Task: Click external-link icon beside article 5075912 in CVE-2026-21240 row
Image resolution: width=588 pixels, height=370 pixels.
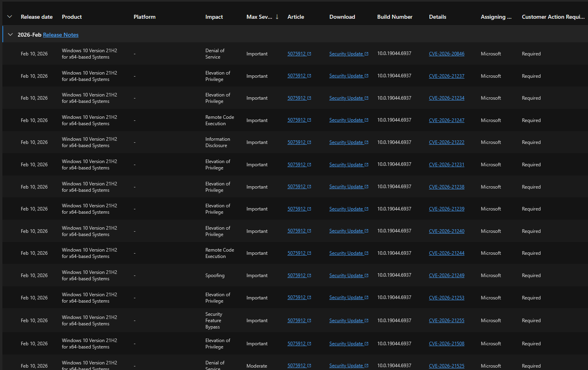Action: click(309, 231)
